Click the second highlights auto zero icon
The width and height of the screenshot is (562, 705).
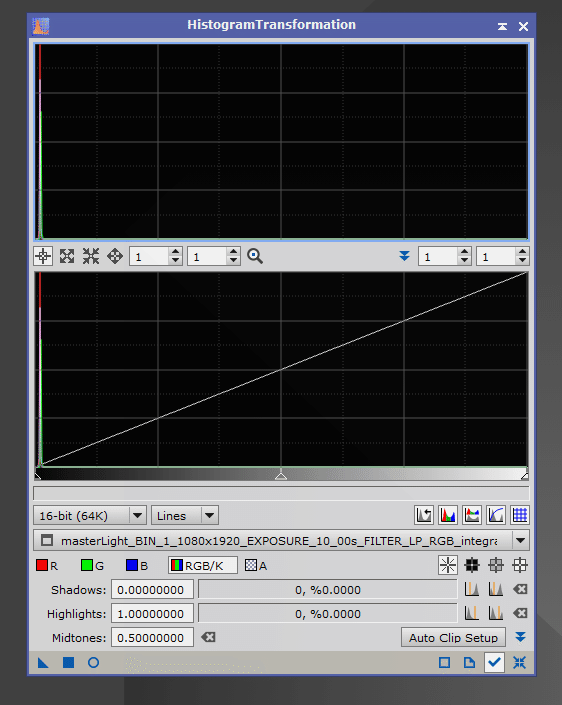(x=496, y=613)
